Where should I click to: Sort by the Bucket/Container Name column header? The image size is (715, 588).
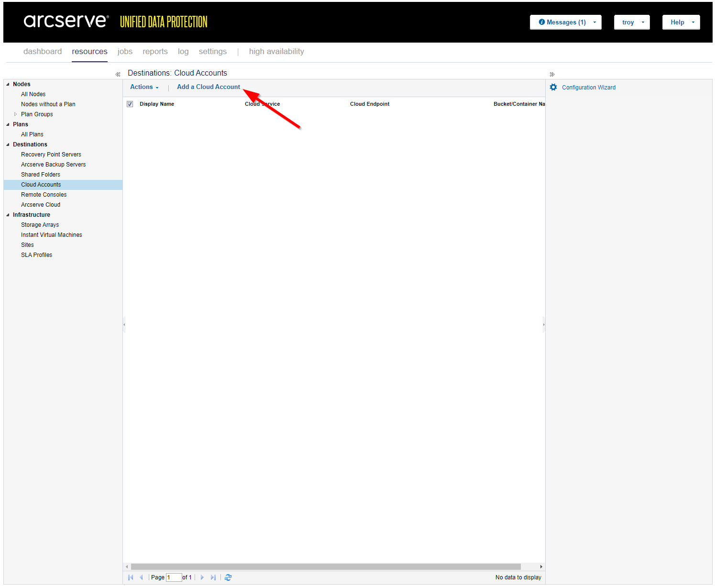click(519, 104)
